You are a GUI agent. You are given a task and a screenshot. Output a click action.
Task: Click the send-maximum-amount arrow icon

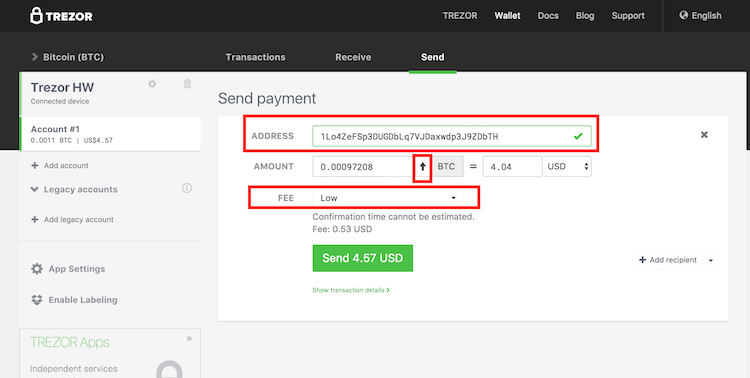[x=422, y=167]
